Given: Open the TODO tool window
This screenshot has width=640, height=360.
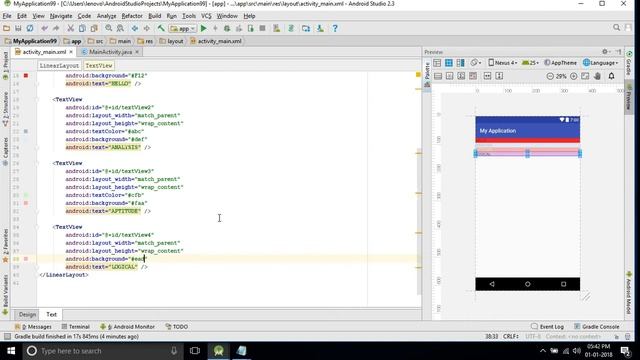Looking at the screenshot, I should [177, 327].
